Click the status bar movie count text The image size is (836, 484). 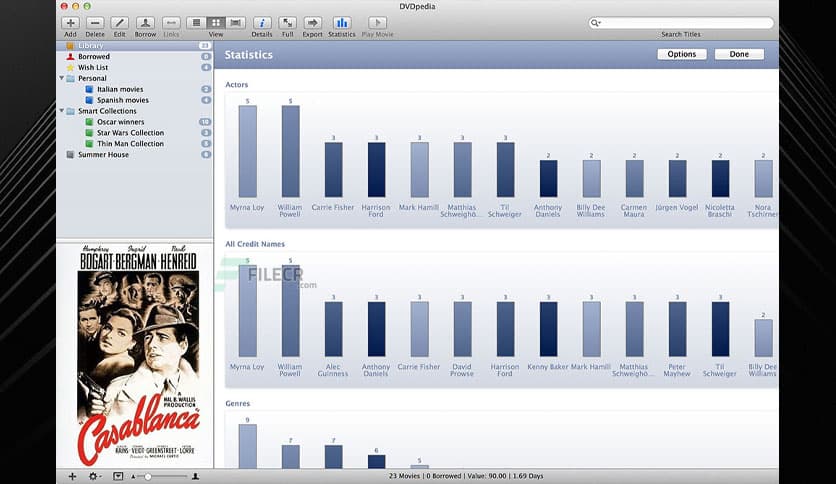(405, 476)
